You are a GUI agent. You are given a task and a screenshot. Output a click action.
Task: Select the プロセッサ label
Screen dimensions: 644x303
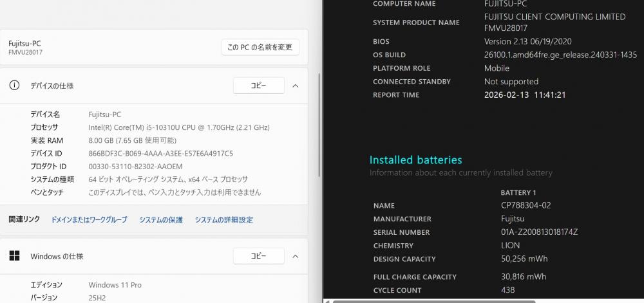pos(44,127)
